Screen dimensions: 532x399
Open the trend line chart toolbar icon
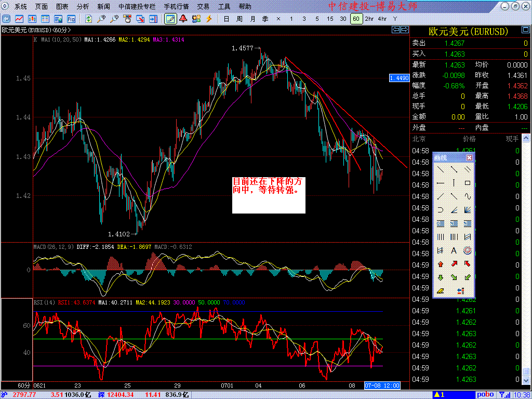pyautogui.click(x=19, y=19)
